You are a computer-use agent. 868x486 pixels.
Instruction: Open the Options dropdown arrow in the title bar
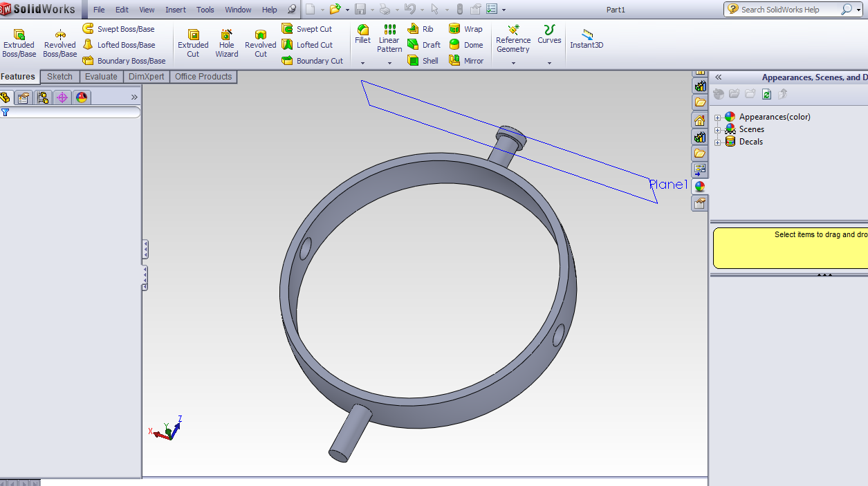[x=504, y=10]
